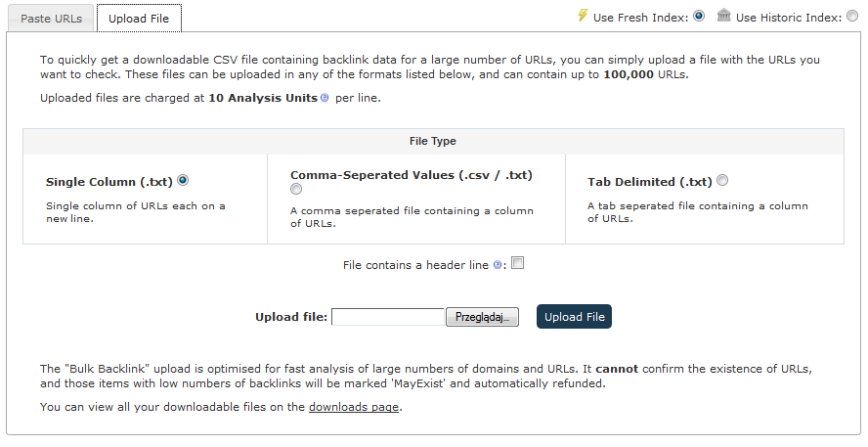The image size is (868, 447).
Task: Click the Tab Delimited (.txt) label text
Action: (649, 182)
